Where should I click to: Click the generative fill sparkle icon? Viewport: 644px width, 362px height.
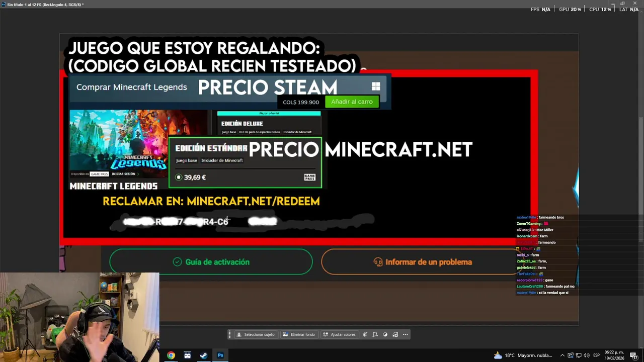365,334
